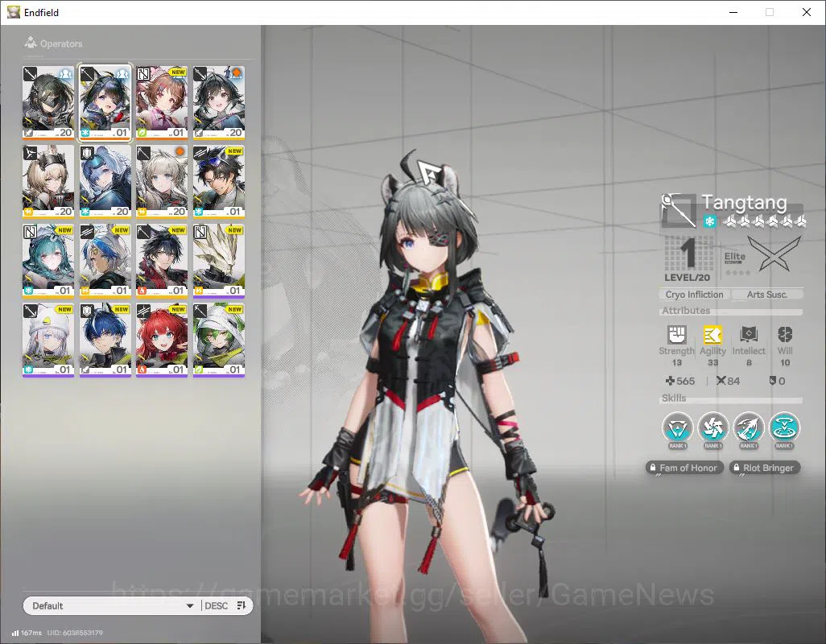The width and height of the screenshot is (826, 644).
Task: Minimize the Endfield window
Action: 733,12
